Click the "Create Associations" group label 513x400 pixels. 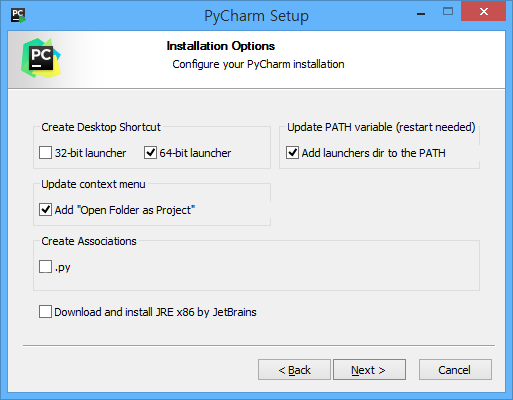point(89,241)
